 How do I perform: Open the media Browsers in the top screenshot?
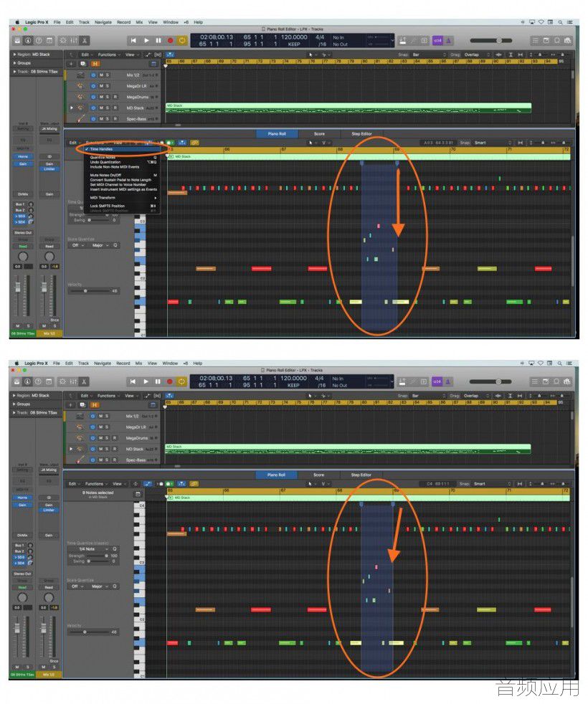[x=568, y=40]
